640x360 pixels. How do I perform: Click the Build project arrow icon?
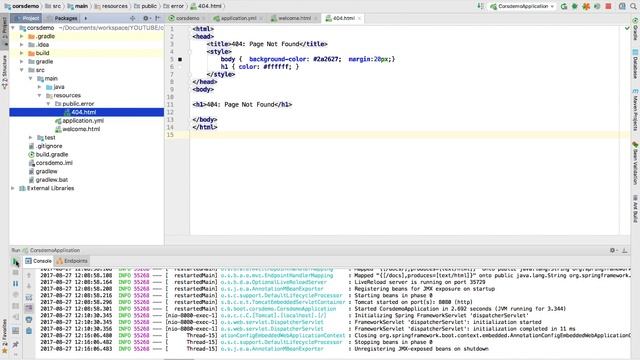pyautogui.click(x=481, y=6)
